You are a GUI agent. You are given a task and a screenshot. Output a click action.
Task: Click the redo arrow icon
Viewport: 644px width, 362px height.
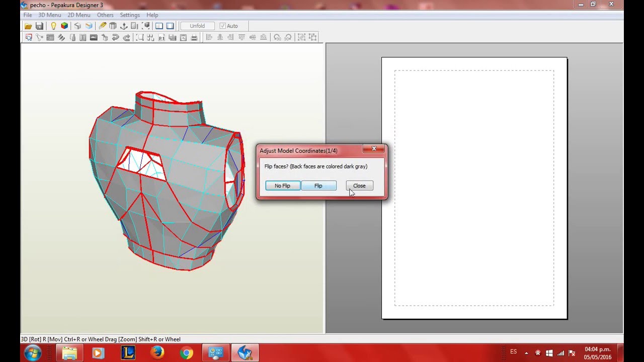(127, 37)
